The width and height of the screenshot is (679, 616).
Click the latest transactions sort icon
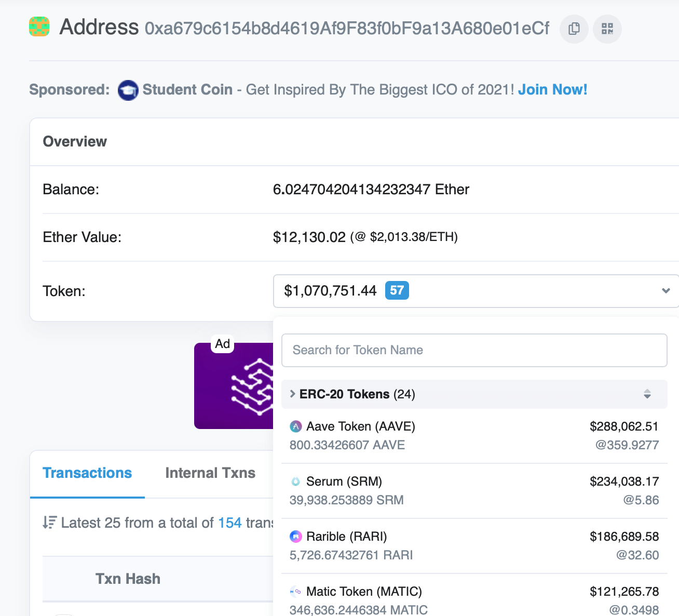click(x=49, y=523)
